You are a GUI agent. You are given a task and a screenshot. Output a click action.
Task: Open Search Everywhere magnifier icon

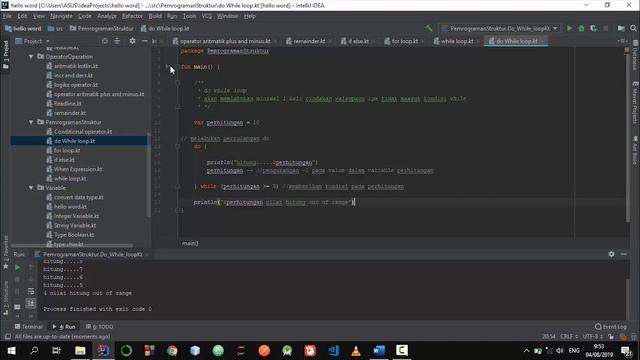[633, 28]
